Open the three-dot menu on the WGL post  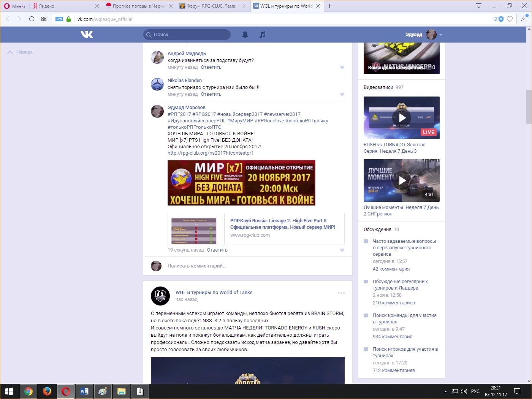tap(341, 293)
